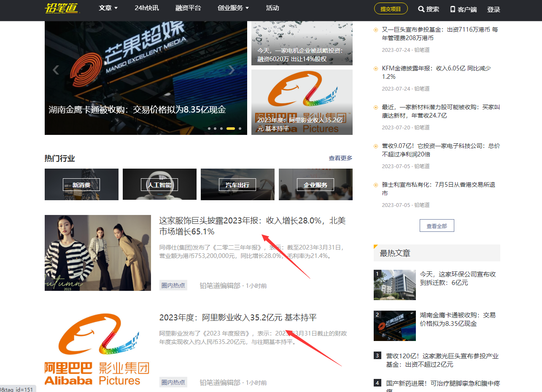Open the 服饰巨头披露2023年报 article headline
This screenshot has width=542, height=392.
point(252,226)
